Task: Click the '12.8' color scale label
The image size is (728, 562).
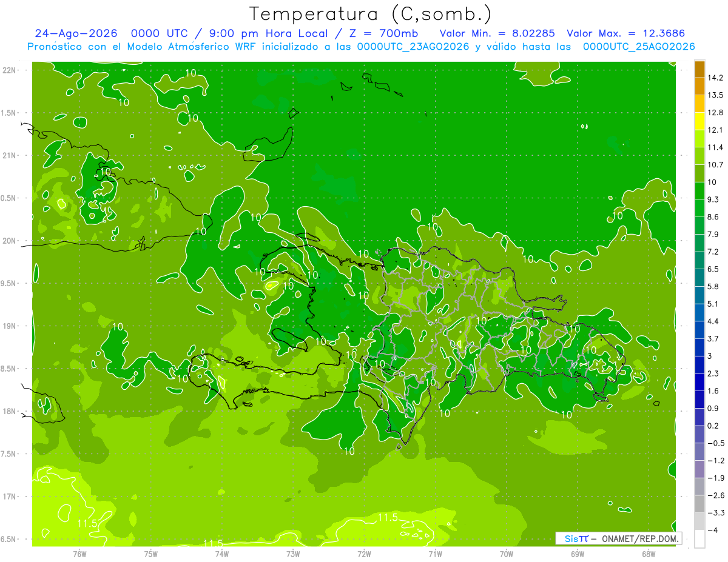Action: (x=715, y=113)
